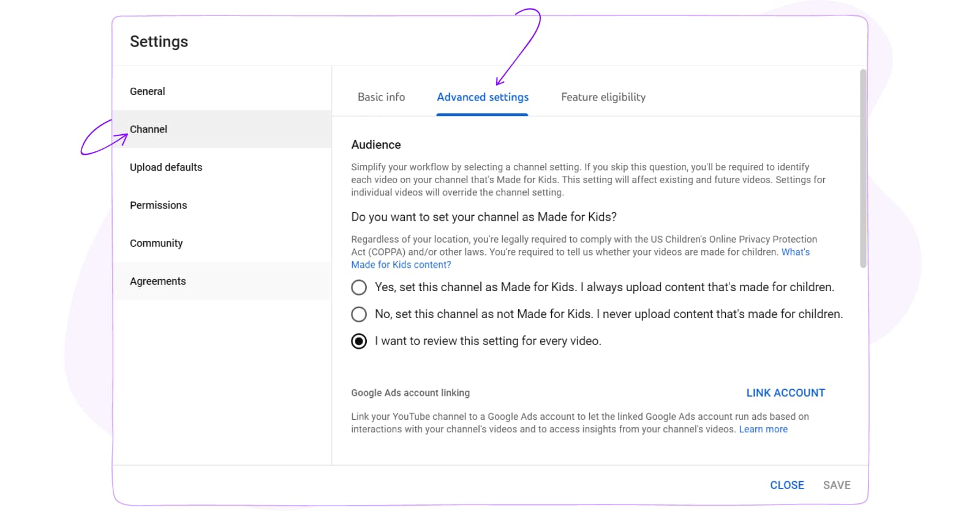980x521 pixels.
Task: Open 'What's Made for Kids content?' link
Action: coord(401,265)
